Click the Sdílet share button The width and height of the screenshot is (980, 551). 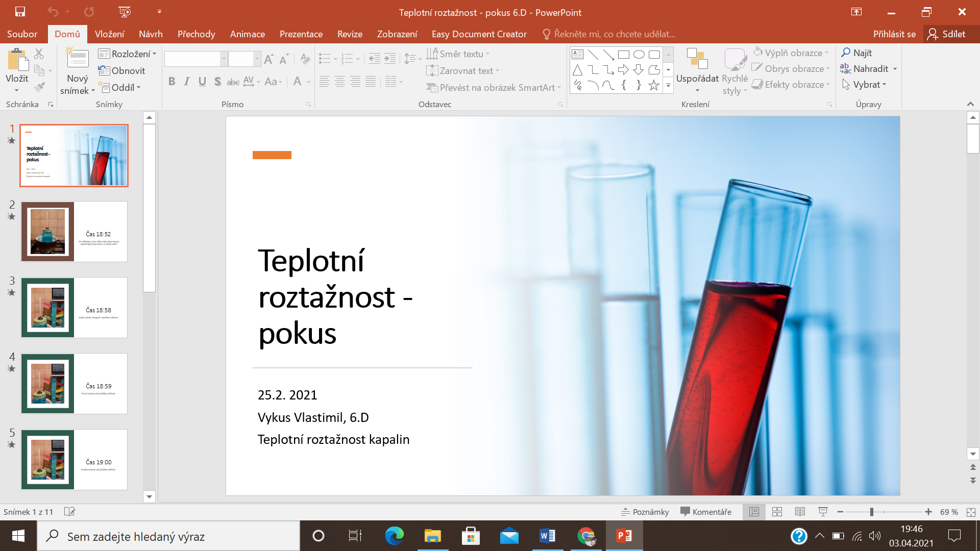(x=947, y=34)
